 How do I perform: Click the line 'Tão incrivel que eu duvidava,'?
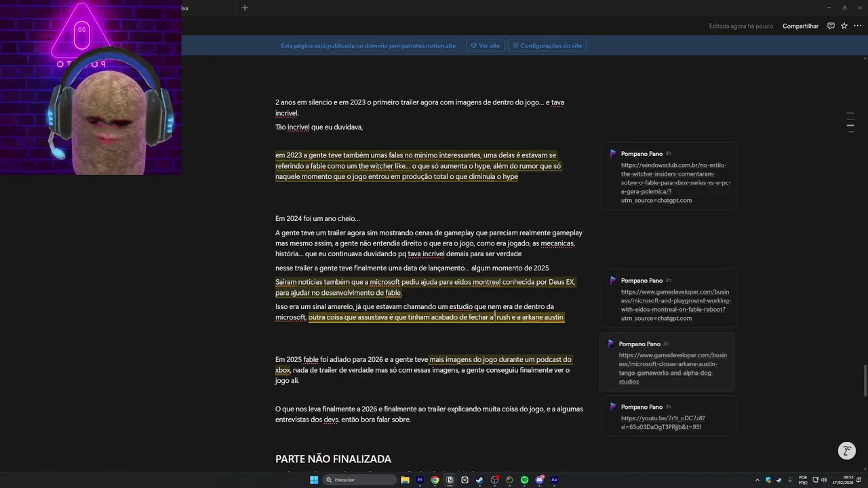coord(319,127)
